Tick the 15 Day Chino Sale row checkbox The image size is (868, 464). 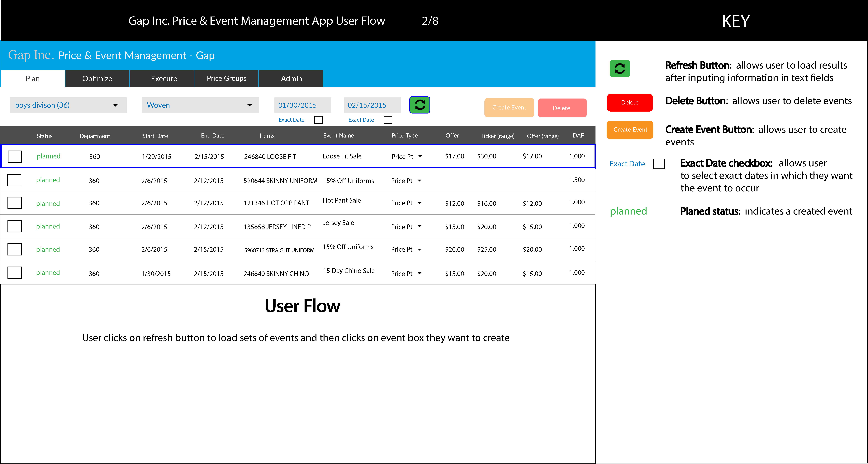(x=14, y=273)
